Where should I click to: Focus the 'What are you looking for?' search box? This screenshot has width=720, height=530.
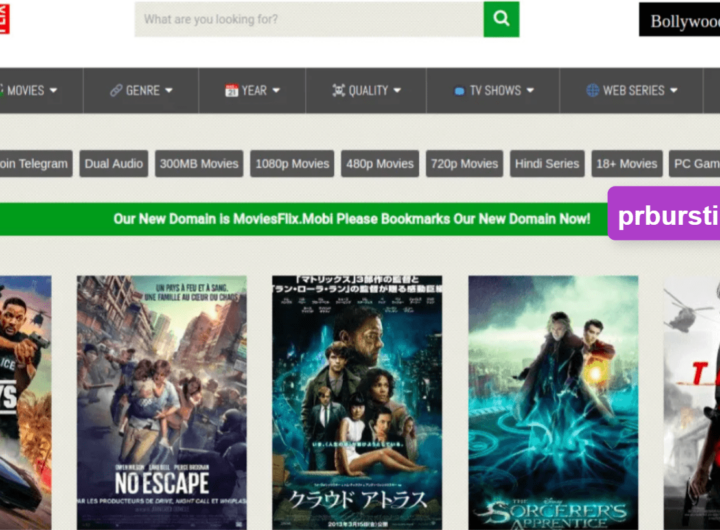(x=309, y=19)
